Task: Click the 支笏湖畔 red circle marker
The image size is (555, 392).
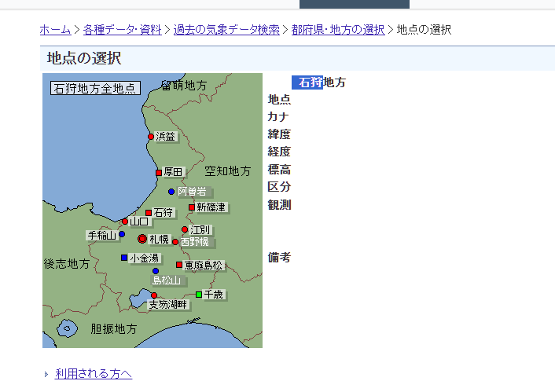Action: point(154,295)
